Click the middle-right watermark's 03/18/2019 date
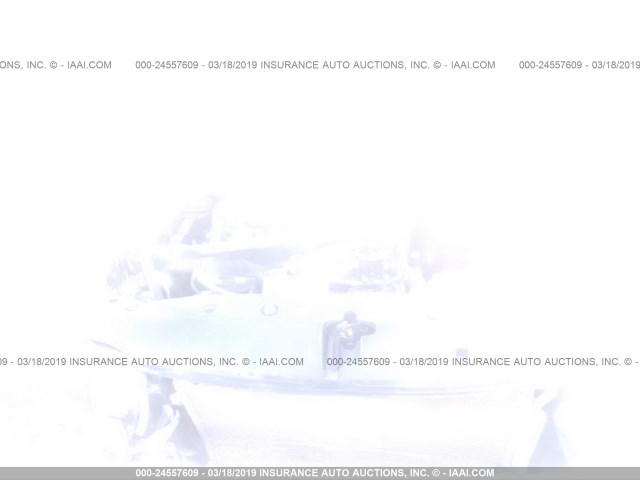This screenshot has height=480, width=640. 423,362
